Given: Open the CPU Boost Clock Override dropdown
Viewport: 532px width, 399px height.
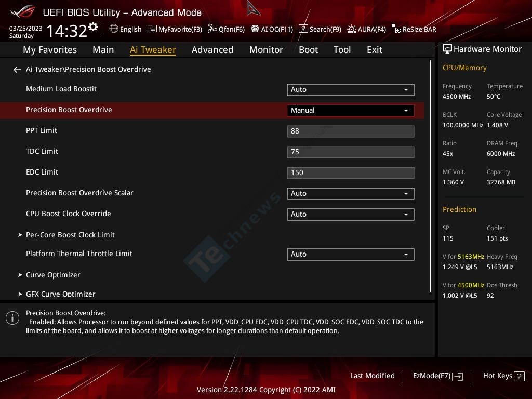Looking at the screenshot, I should pos(351,215).
